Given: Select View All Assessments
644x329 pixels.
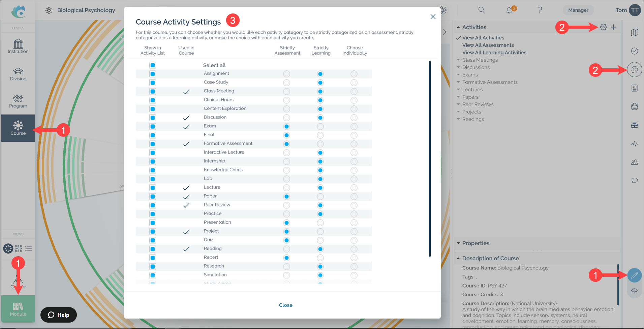Looking at the screenshot, I should [x=488, y=45].
